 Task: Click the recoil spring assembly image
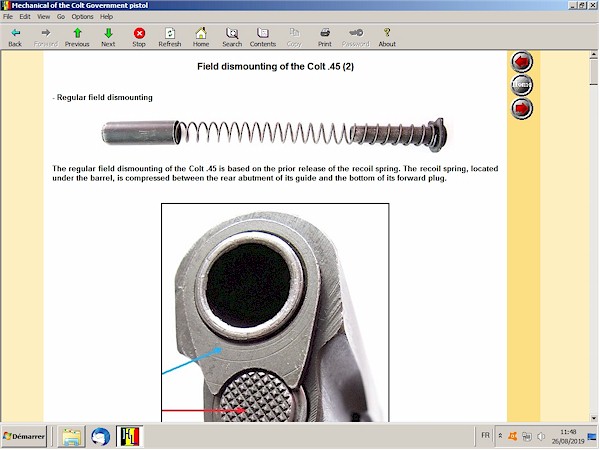click(274, 135)
